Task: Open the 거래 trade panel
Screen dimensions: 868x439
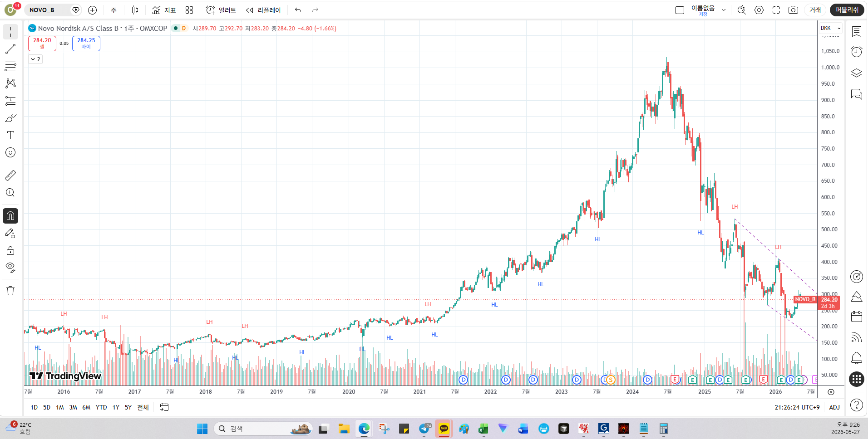Action: [x=815, y=10]
